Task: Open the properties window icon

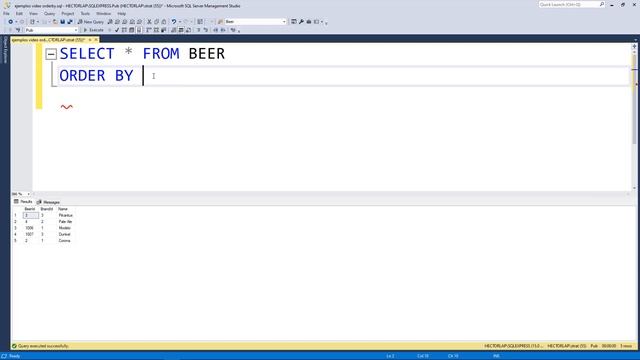Action: (x=293, y=22)
